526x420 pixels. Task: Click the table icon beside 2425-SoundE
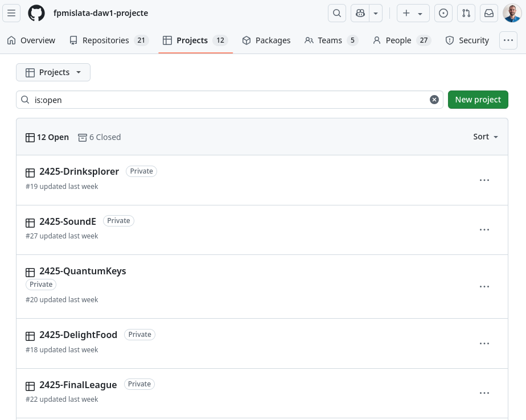pos(30,223)
